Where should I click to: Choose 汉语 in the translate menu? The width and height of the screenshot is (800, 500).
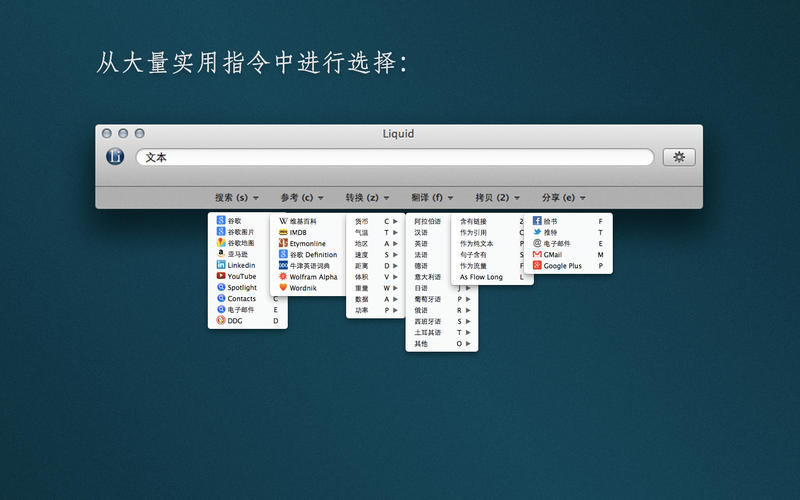421,233
